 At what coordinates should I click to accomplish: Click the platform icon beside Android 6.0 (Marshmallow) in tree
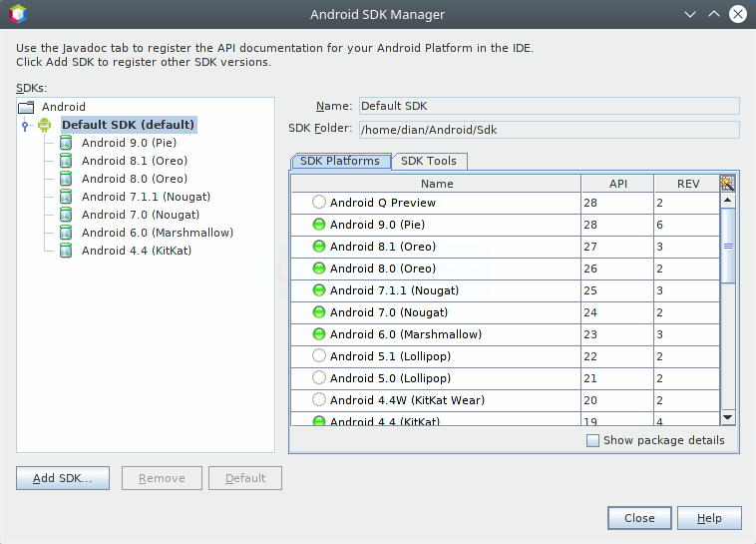(x=66, y=233)
